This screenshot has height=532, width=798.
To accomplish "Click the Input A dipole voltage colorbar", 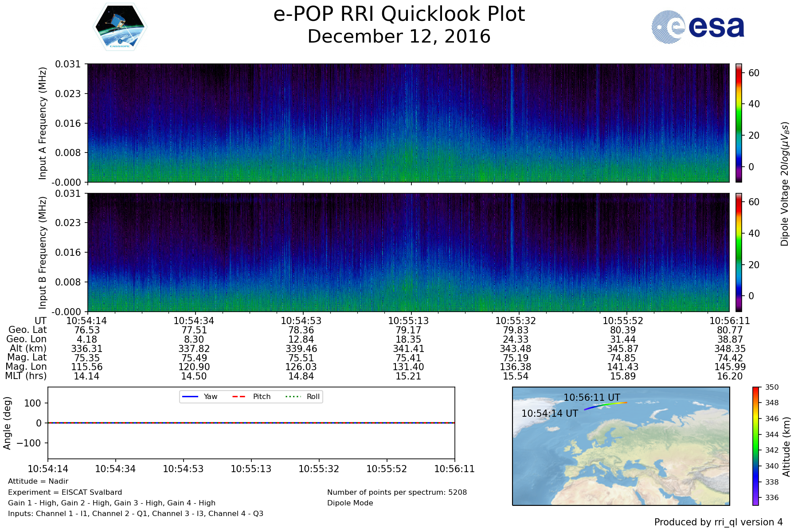I will tap(739, 123).
